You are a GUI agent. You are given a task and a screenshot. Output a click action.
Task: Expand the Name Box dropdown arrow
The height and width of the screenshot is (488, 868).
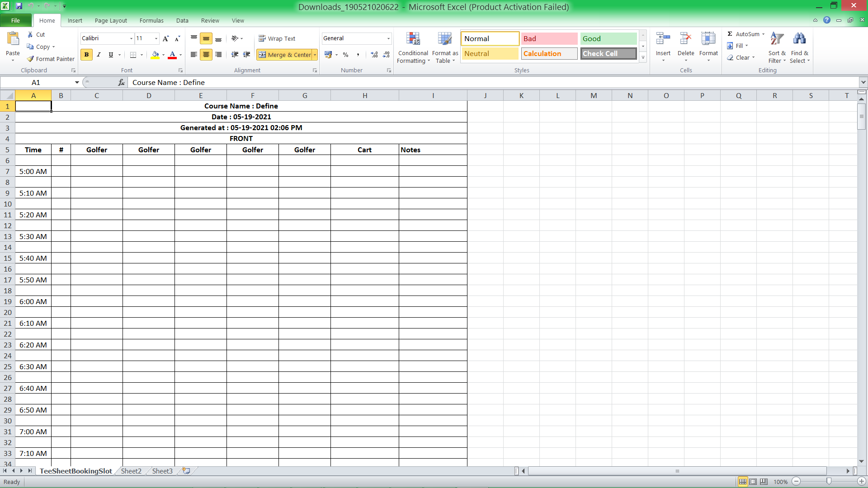click(77, 82)
